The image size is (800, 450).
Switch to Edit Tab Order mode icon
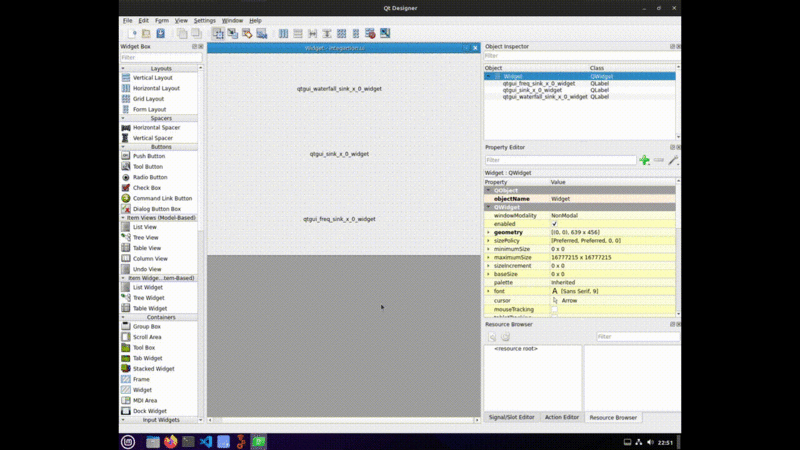(x=262, y=34)
